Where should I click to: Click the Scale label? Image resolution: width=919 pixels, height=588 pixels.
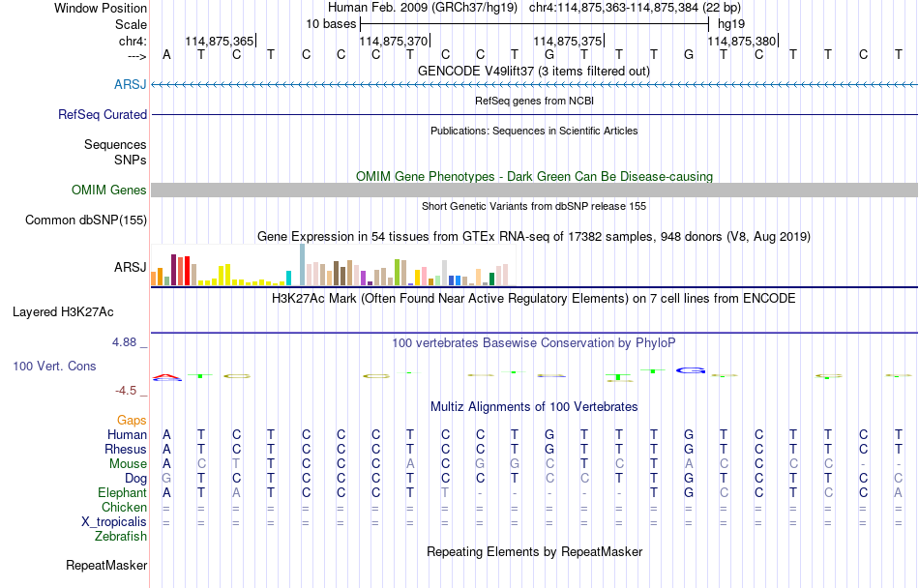[131, 24]
